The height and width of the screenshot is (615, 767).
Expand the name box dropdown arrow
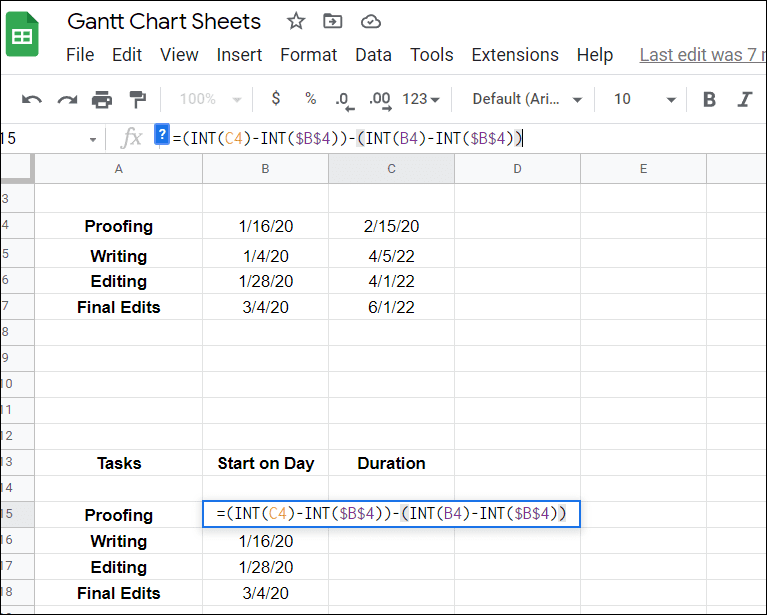tap(93, 140)
